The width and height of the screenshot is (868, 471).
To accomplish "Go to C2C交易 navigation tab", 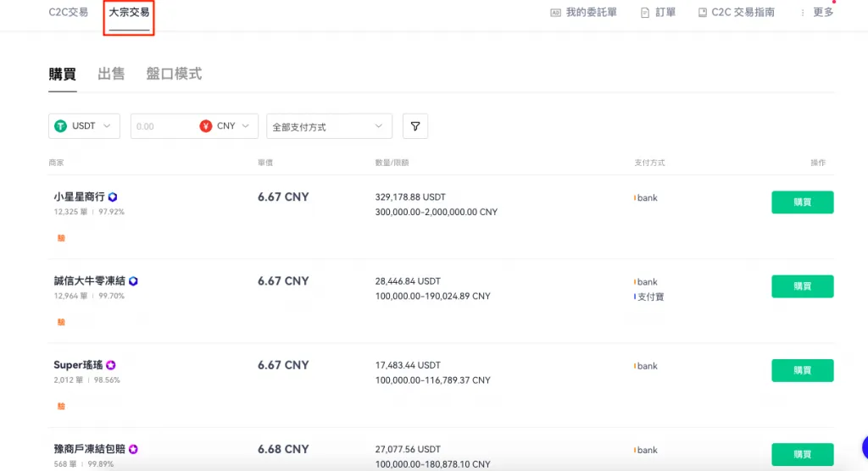I will click(69, 13).
